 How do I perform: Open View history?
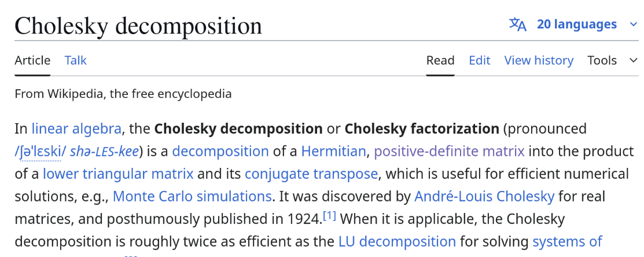[539, 60]
